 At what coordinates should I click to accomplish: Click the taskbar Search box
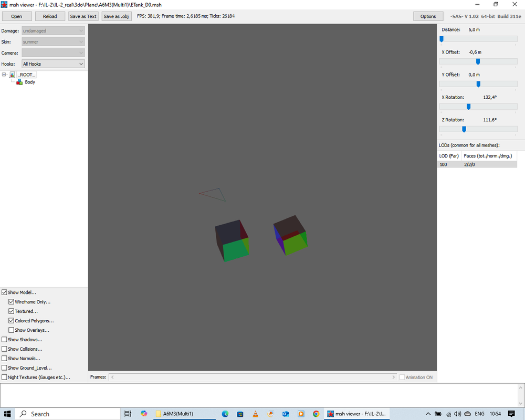67,414
